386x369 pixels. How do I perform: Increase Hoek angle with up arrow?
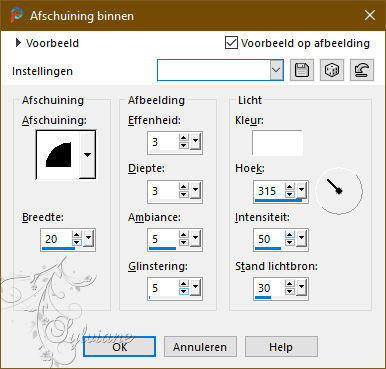290,187
